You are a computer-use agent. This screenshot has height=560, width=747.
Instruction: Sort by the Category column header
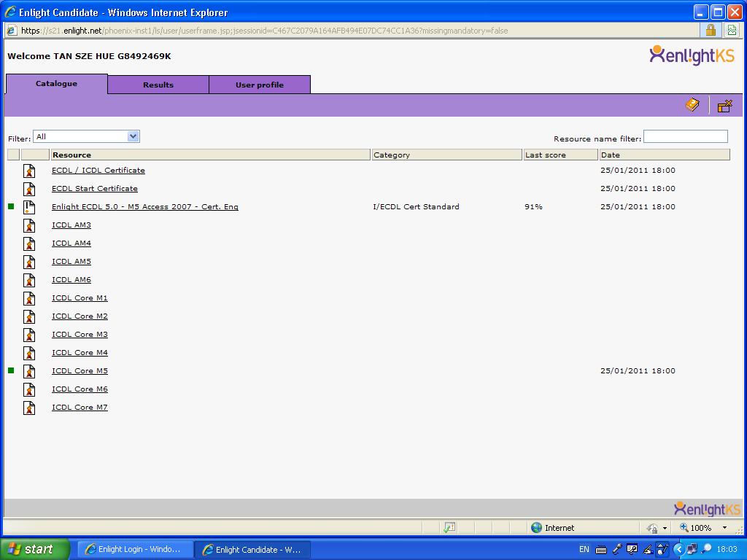[x=447, y=155]
